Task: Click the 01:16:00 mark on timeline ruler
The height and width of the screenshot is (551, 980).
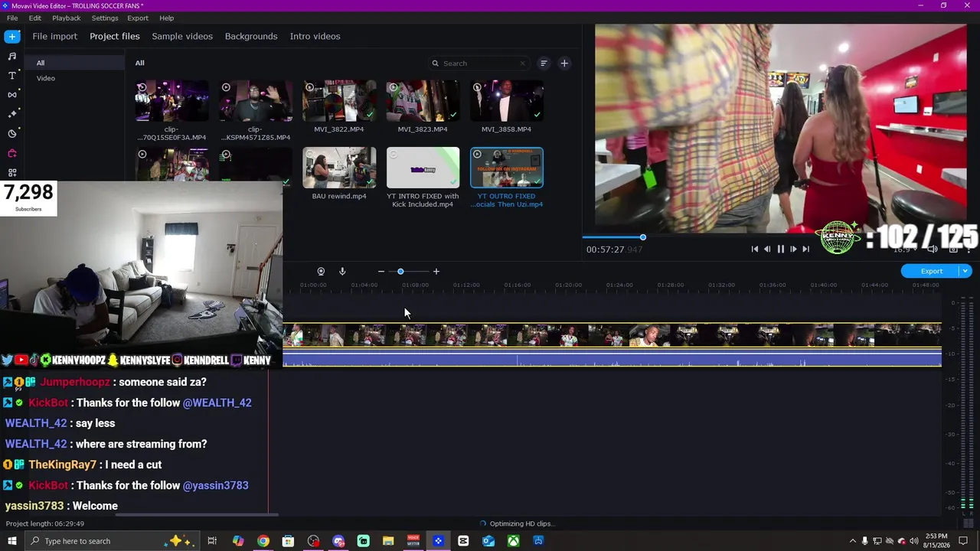Action: pos(517,285)
